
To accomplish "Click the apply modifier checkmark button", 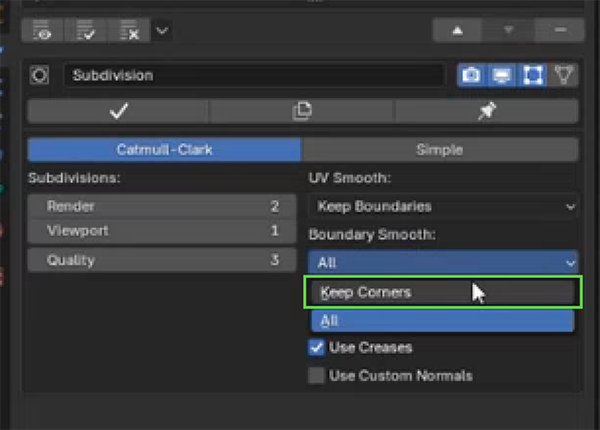I will click(x=118, y=111).
